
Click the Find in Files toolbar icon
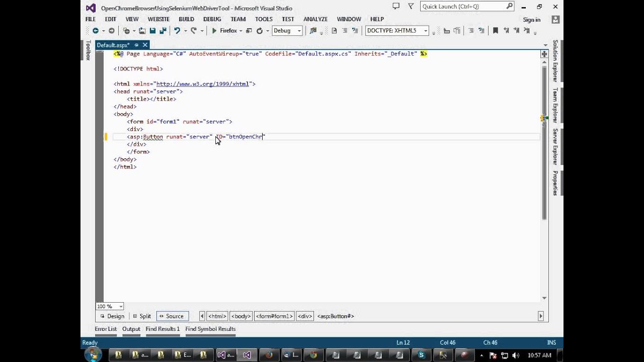pos(313,31)
